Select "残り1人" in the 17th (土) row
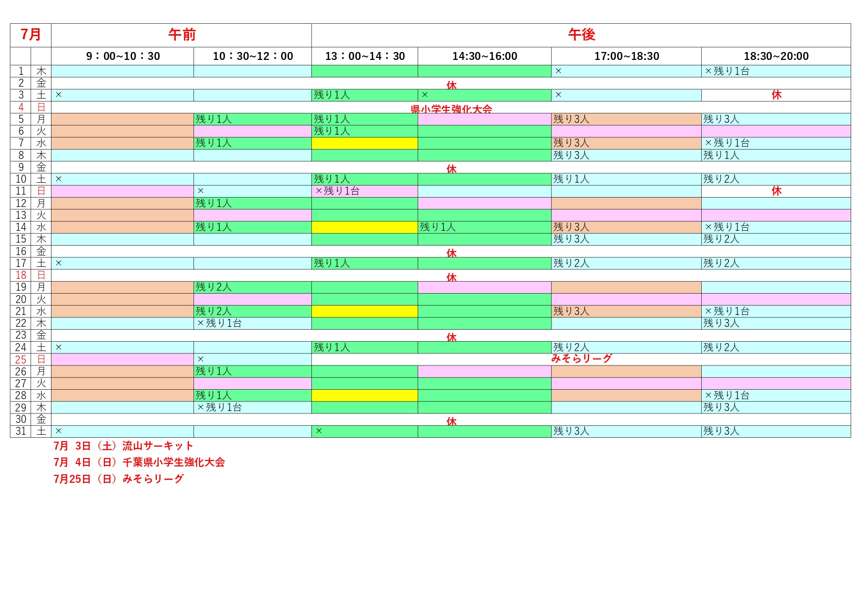This screenshot has height=614, width=868. click(332, 263)
